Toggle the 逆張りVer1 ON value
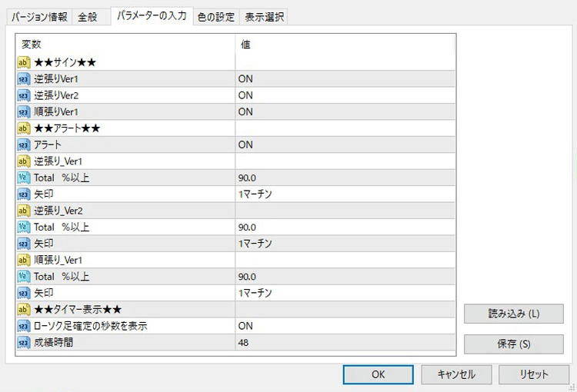577x392 pixels. pyautogui.click(x=345, y=78)
